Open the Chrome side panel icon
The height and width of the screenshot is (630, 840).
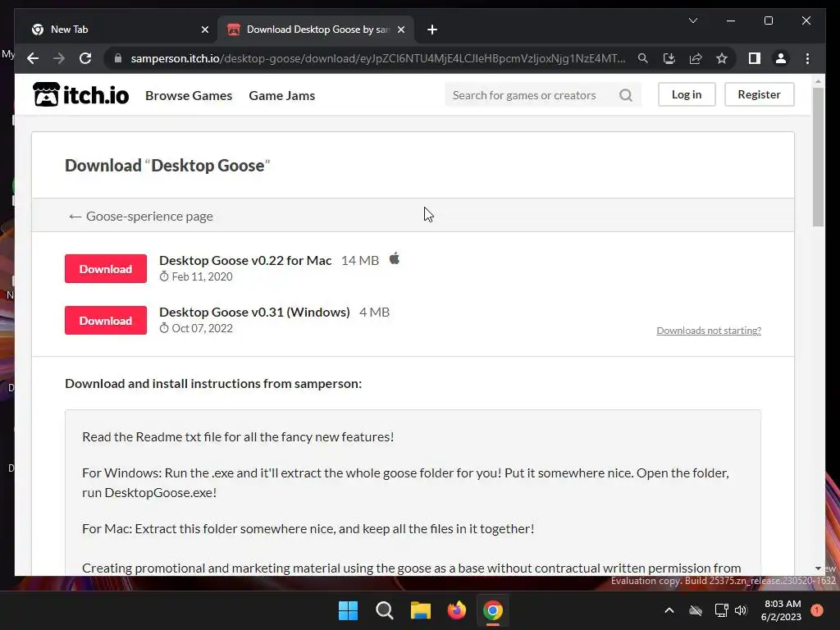pos(755,58)
